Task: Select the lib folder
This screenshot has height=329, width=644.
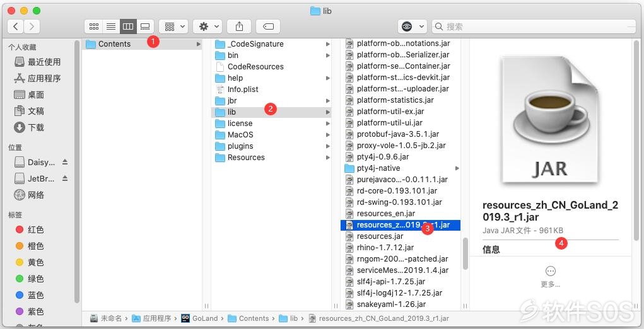Action: (271, 112)
